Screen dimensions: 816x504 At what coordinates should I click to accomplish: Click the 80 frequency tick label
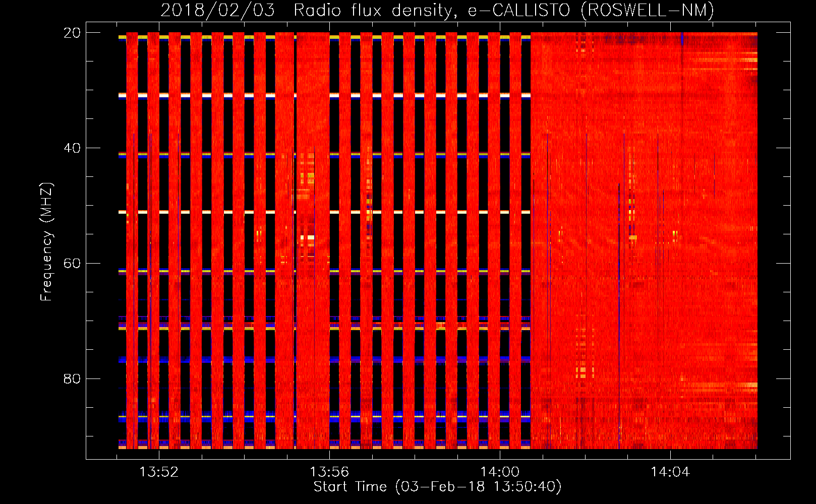tap(72, 379)
